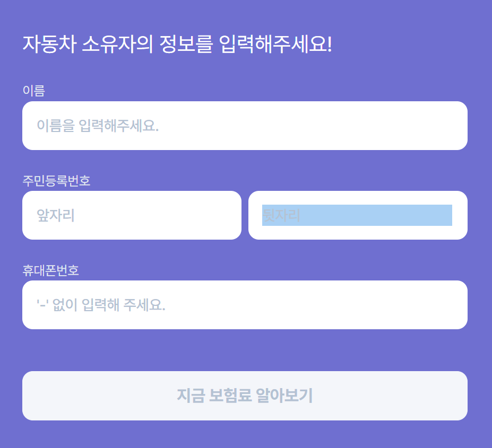This screenshot has width=492, height=448.
Task: Focus the 앞자리 resident number field
Action: [132, 215]
